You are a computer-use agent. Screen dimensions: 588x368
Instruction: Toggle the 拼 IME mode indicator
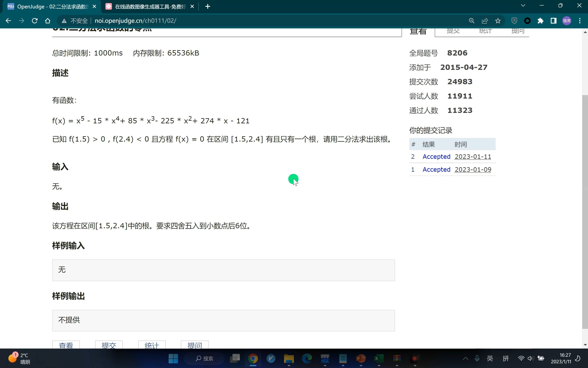(x=506, y=358)
